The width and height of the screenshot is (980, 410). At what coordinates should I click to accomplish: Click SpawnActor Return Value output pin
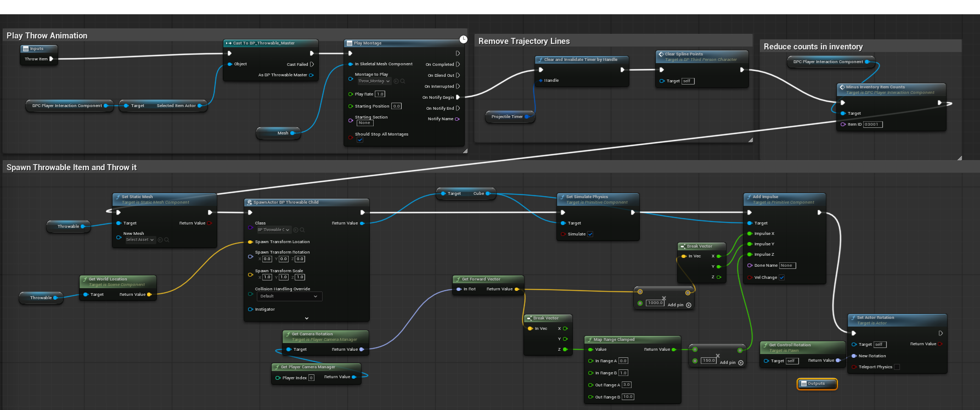(362, 223)
